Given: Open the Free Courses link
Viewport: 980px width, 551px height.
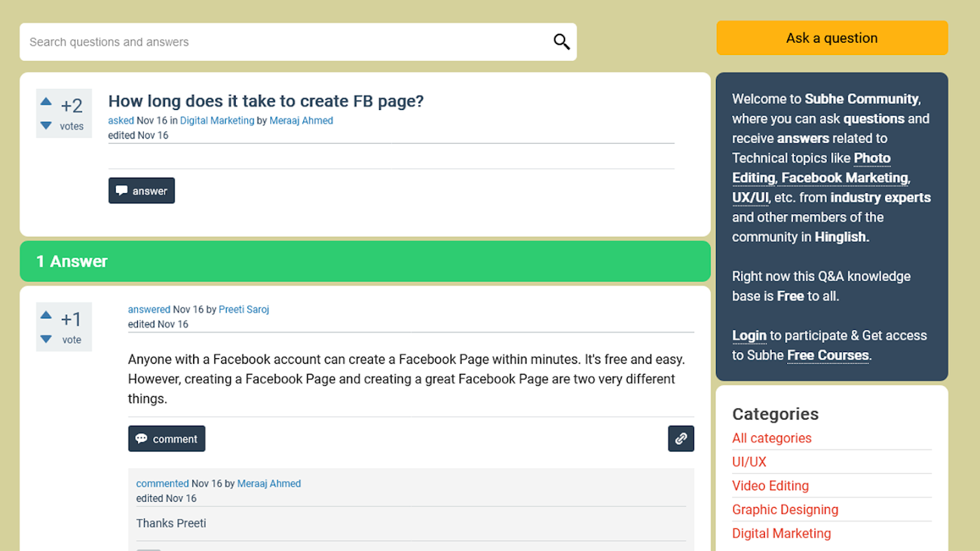Looking at the screenshot, I should (828, 355).
